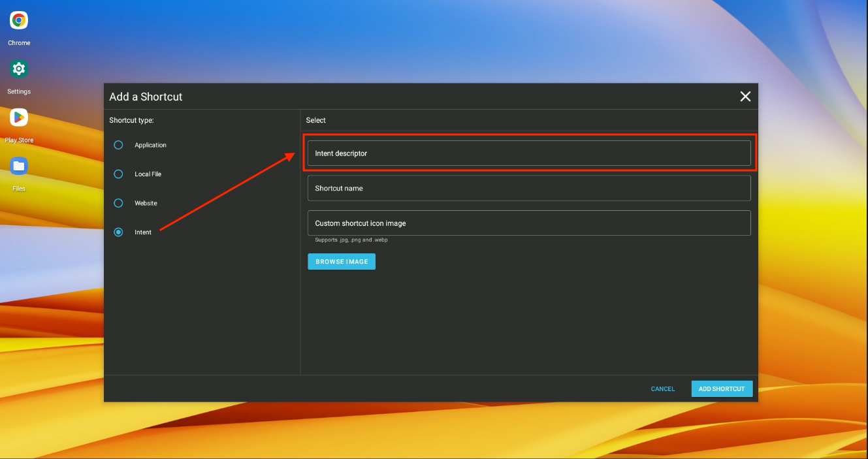The width and height of the screenshot is (868, 459).
Task: Click the 'Shortcut type:' heading
Action: point(131,120)
